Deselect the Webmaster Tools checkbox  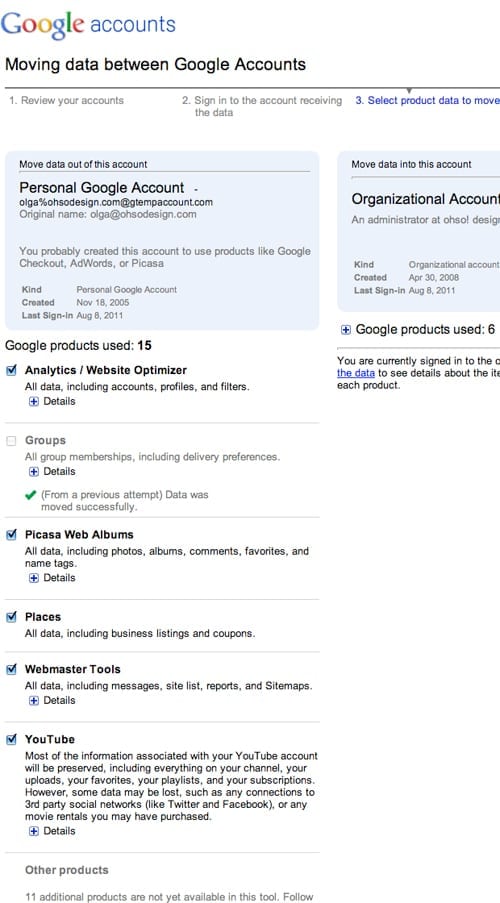[11, 670]
